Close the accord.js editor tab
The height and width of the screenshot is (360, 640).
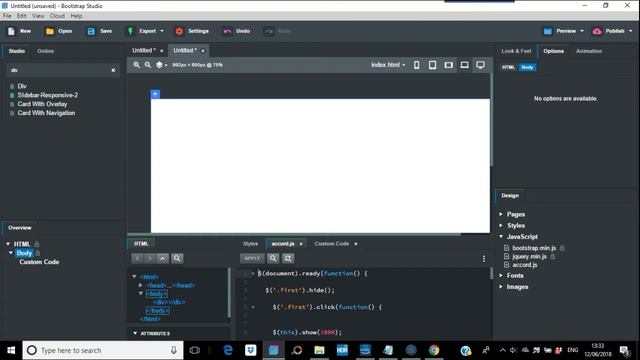[301, 244]
